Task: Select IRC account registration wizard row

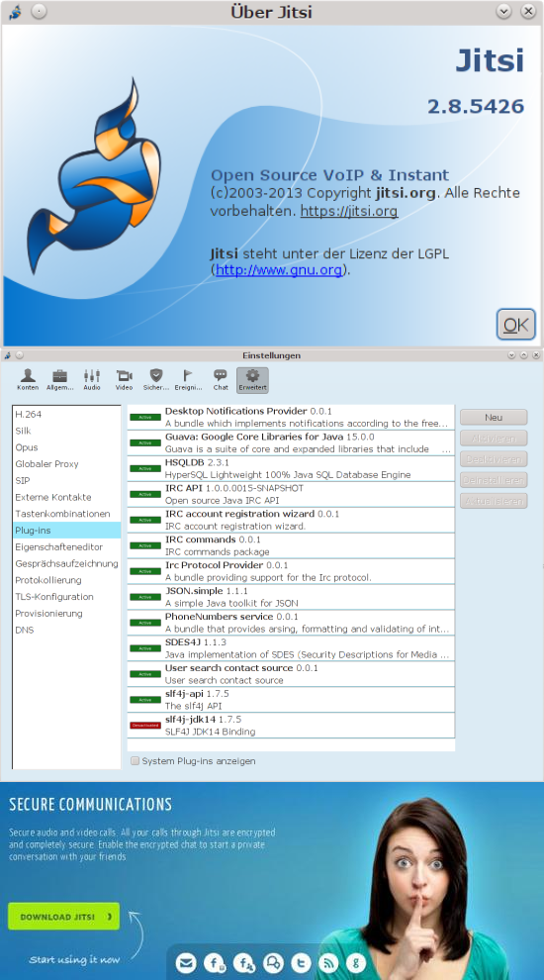Action: tap(291, 520)
